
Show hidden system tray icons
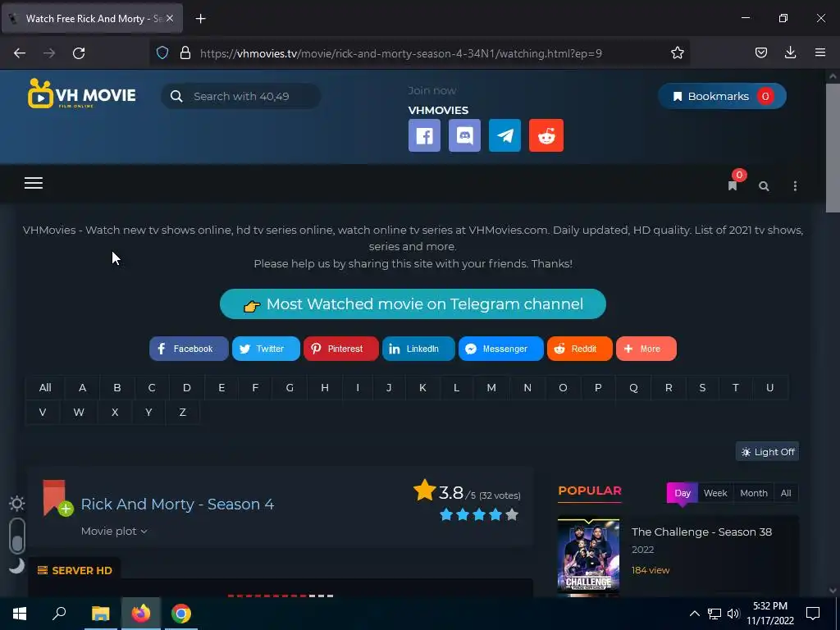click(694, 614)
